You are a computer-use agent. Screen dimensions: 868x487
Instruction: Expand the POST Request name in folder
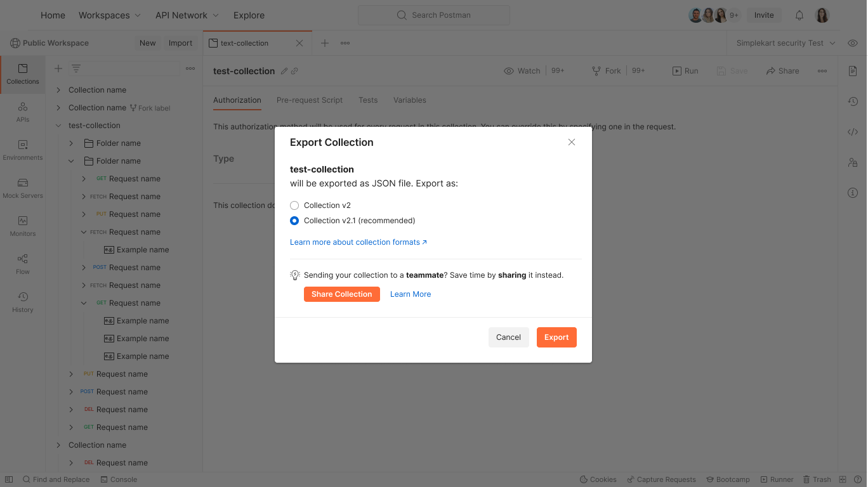pos(84,268)
